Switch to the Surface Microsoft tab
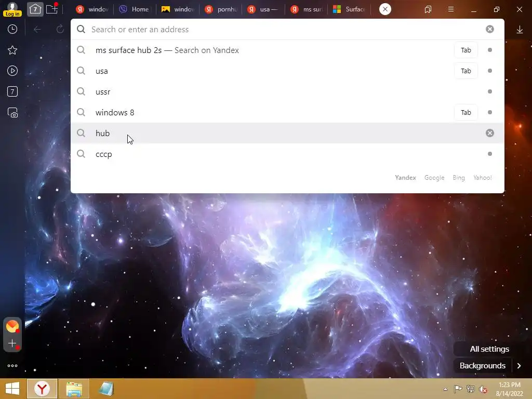The image size is (532, 399). tap(349, 9)
